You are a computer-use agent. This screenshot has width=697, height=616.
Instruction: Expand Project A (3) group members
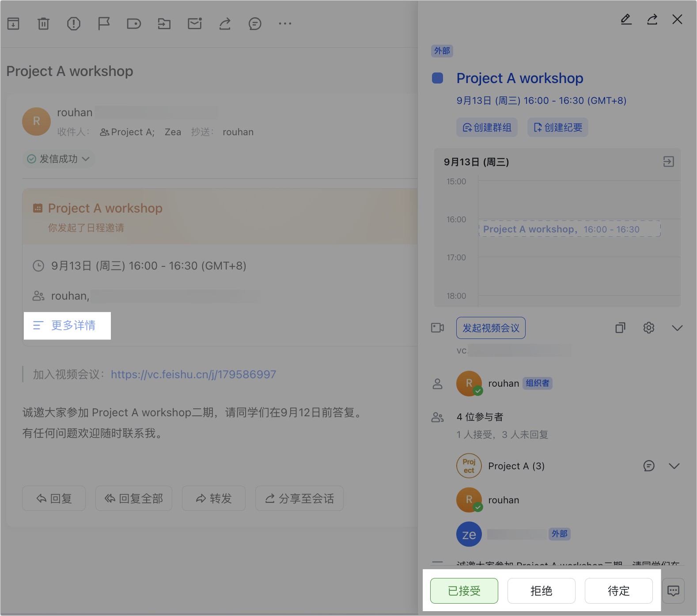click(674, 466)
